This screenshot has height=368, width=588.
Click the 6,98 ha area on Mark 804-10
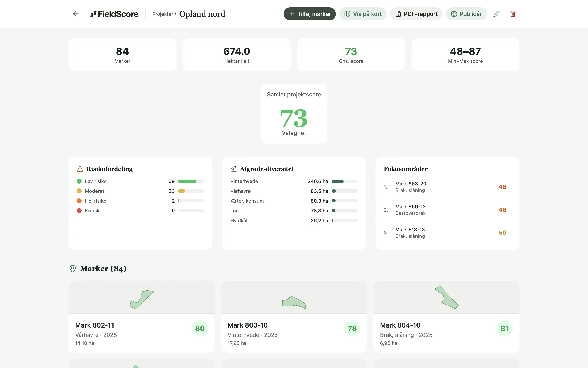pos(389,343)
